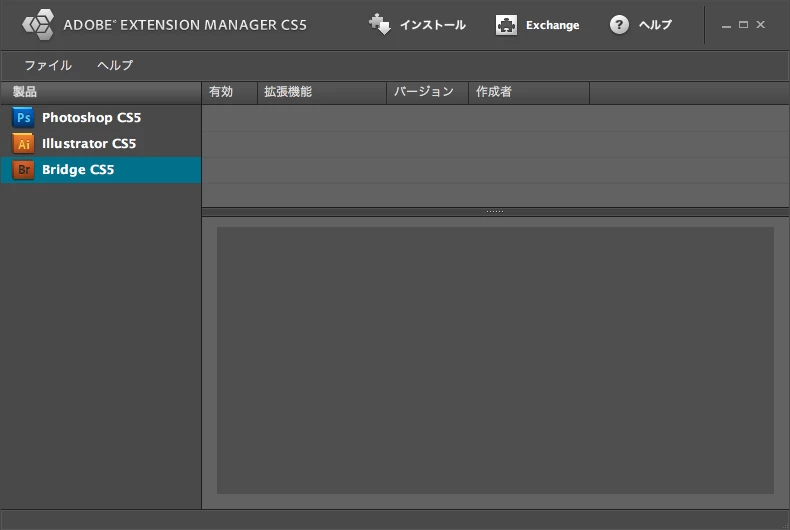Click the dotted pane splitter handle
790x530 pixels.
tap(495, 212)
